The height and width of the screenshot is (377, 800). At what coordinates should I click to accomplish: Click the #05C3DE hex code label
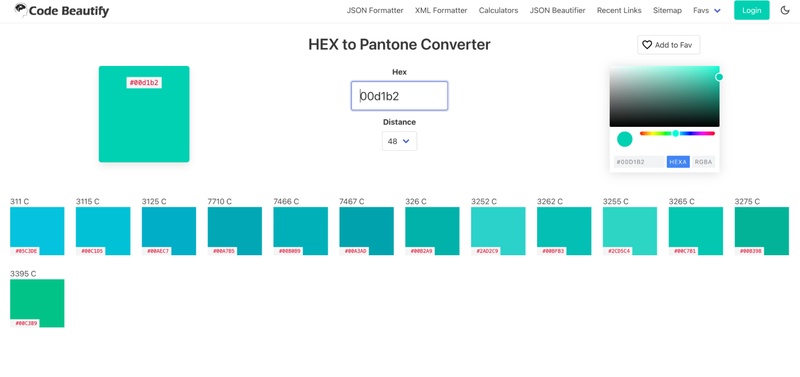coord(25,251)
